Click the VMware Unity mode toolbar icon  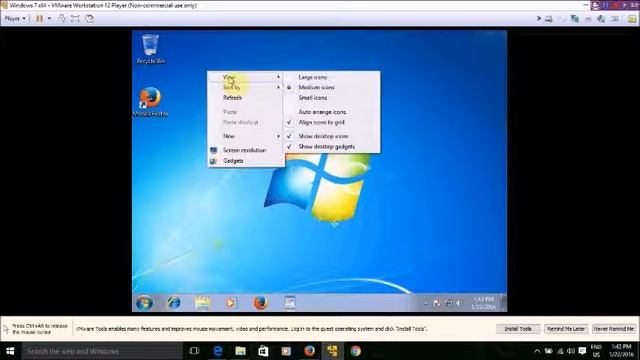tap(89, 18)
